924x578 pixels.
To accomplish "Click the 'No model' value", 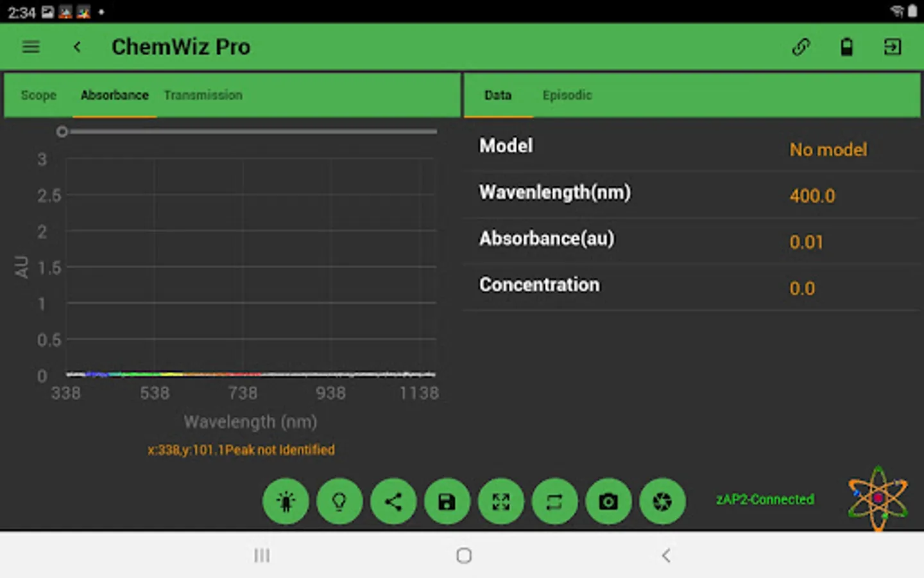I will tap(828, 150).
